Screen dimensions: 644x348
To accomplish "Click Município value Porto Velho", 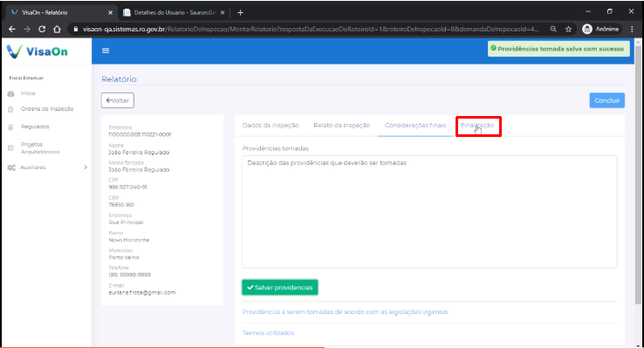I will pos(124,257).
